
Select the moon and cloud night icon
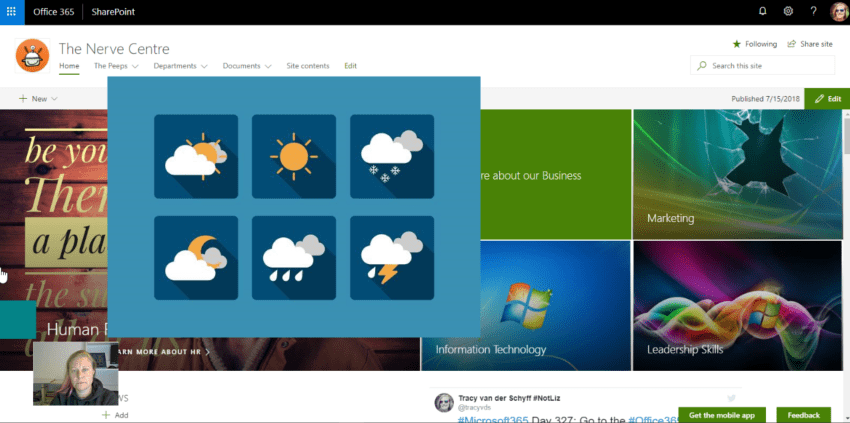tap(196, 257)
